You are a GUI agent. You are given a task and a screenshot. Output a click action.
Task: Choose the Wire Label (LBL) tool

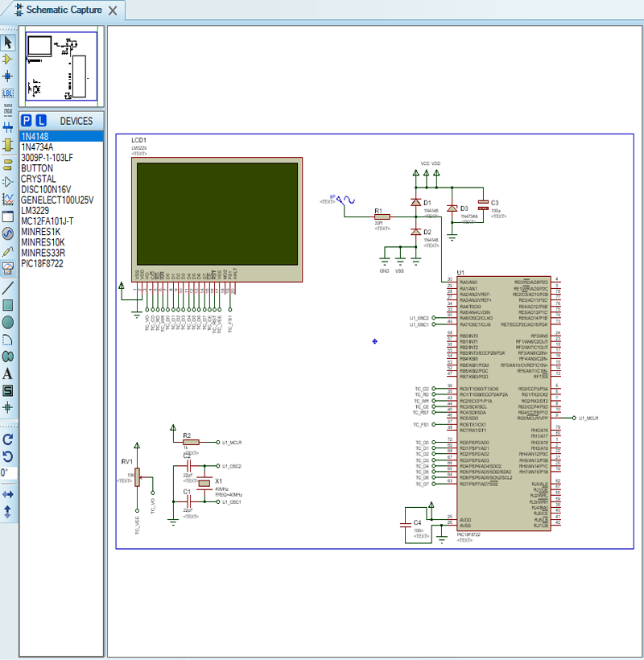click(8, 93)
